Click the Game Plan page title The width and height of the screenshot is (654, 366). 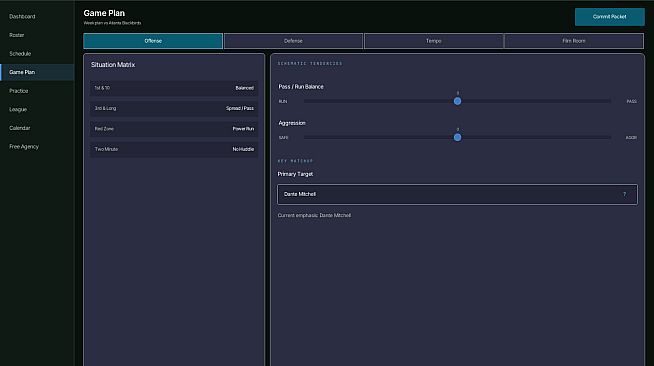(x=104, y=13)
